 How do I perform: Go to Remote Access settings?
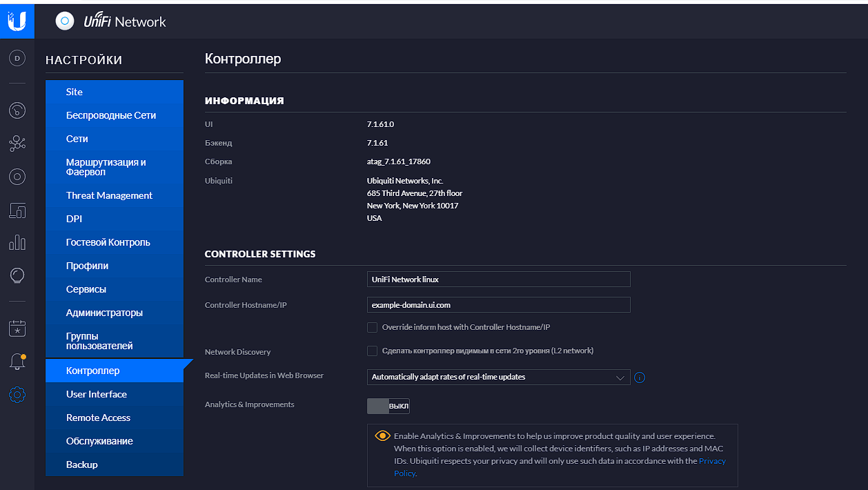coord(115,418)
